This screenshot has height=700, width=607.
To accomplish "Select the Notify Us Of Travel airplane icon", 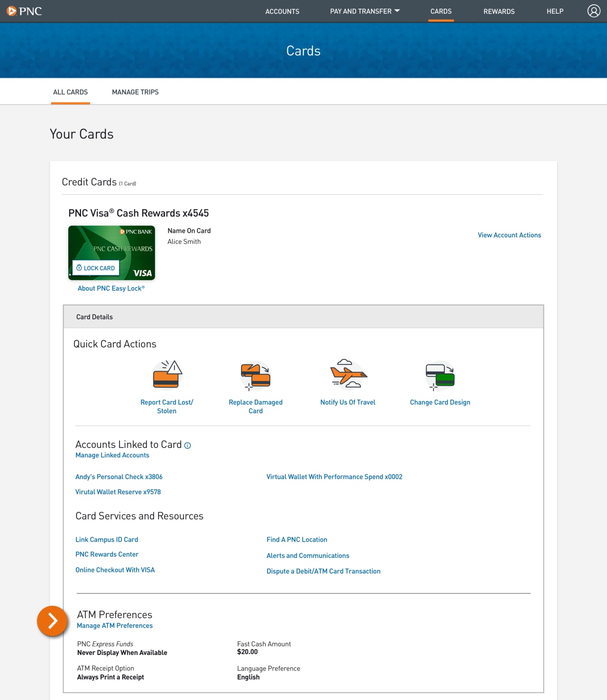I will tap(348, 375).
